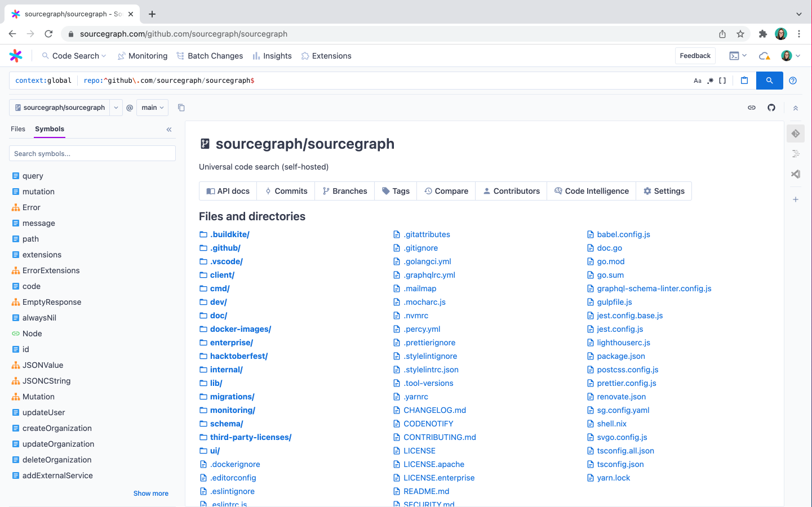The height and width of the screenshot is (507, 812).
Task: Click the main search query input
Action: coord(383,81)
